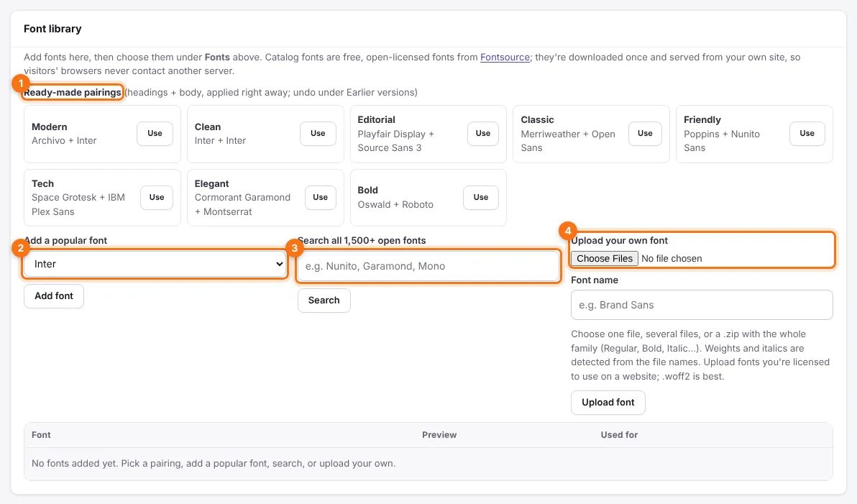The image size is (857, 504).
Task: Click the 'Space Grotesk + IBM Plex Sans' text
Action: coord(78,204)
